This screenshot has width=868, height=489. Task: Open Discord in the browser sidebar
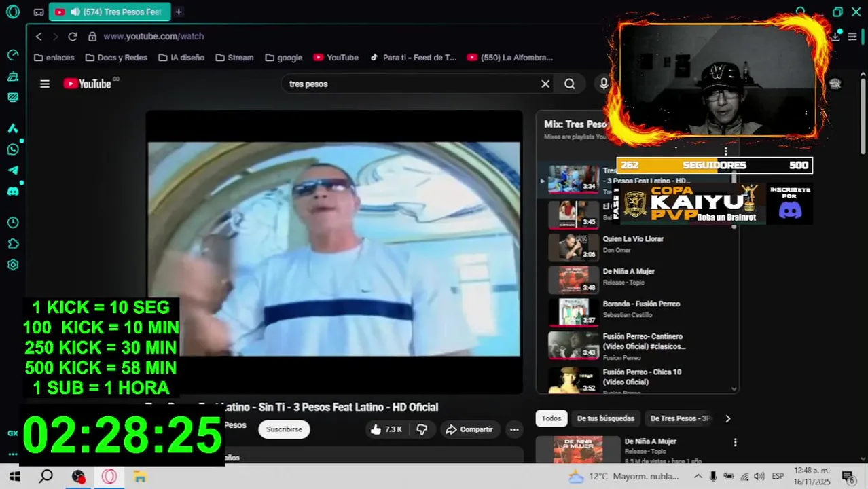click(x=13, y=192)
